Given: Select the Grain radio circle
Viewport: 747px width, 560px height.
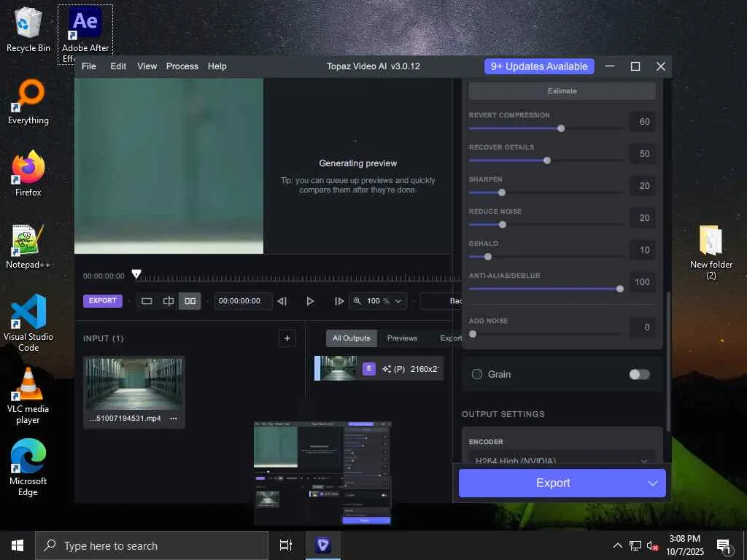Looking at the screenshot, I should (x=477, y=374).
